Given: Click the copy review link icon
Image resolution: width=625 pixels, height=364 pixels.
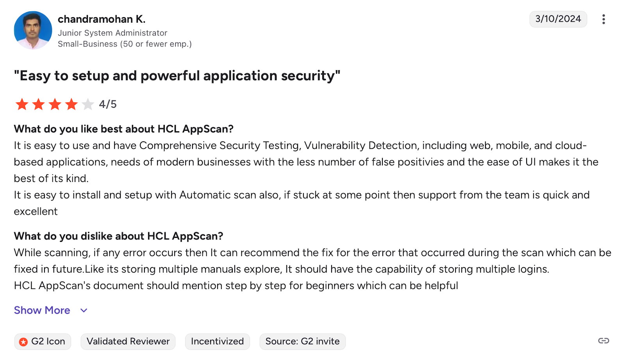Looking at the screenshot, I should click(x=603, y=341).
